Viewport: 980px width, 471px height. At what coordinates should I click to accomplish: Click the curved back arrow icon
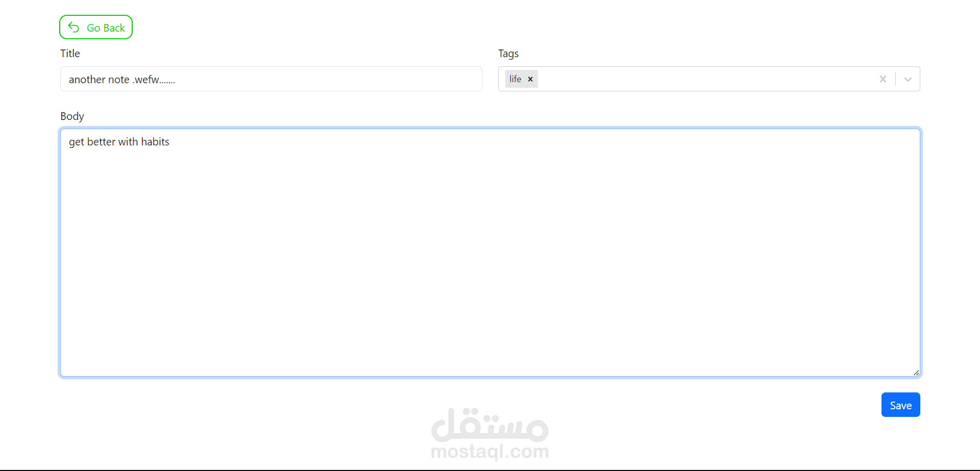coord(73,27)
